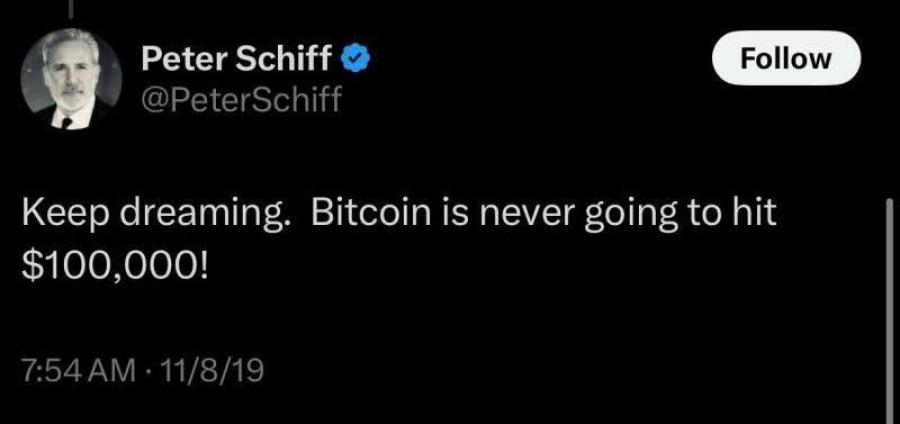Click the 7:54 AM time in the timestamp
Image resolution: width=900 pixels, height=424 pixels.
pyautogui.click(x=79, y=371)
